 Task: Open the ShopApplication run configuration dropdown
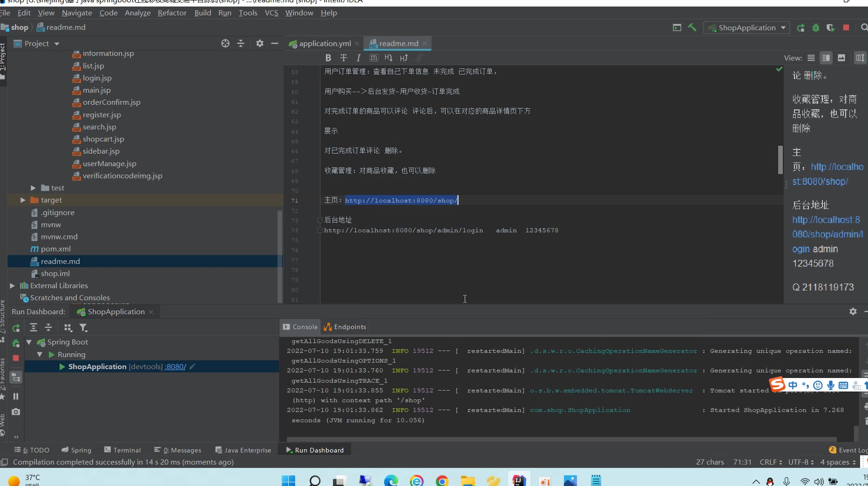point(746,27)
